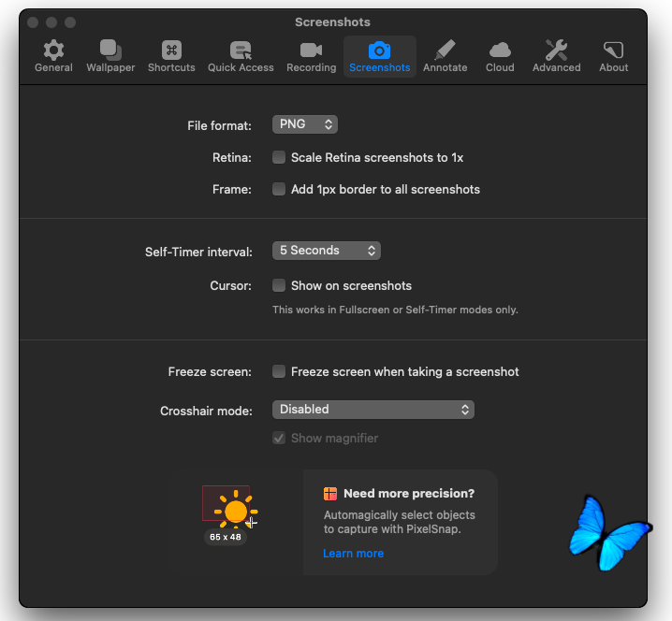This screenshot has height=621, width=672.
Task: Open the General gear icon tab
Action: 53,51
